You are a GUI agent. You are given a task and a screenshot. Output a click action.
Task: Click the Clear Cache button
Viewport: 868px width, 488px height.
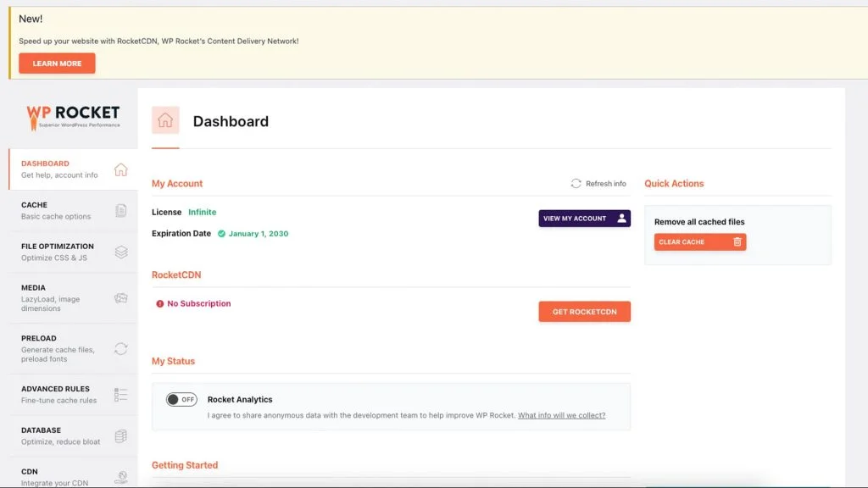coord(699,241)
